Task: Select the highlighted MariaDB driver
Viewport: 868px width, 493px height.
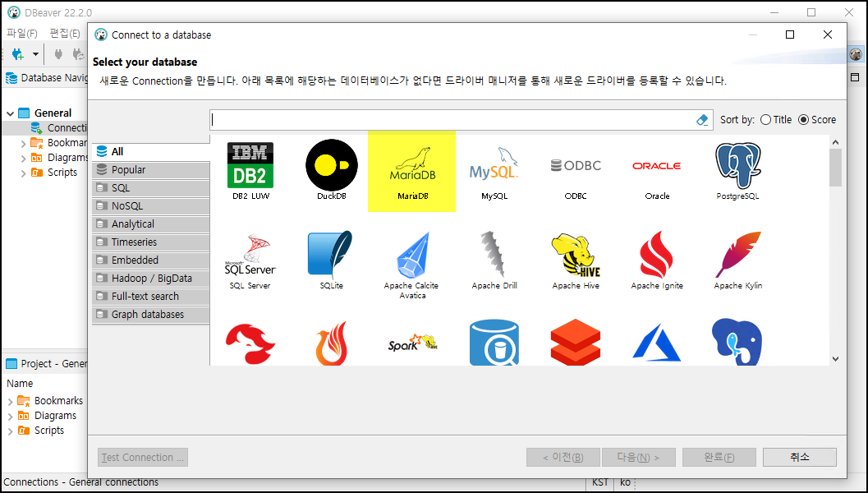Action: (412, 171)
